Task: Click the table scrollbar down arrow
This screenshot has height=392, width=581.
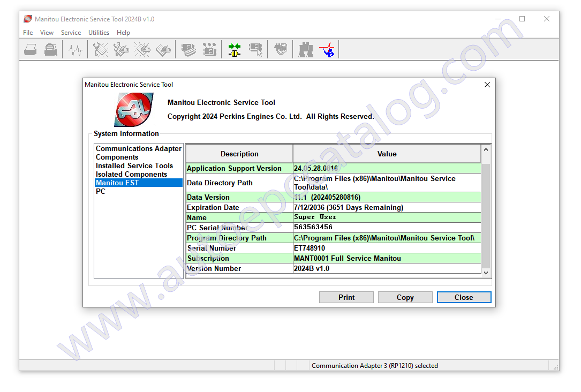Action: coord(486,273)
